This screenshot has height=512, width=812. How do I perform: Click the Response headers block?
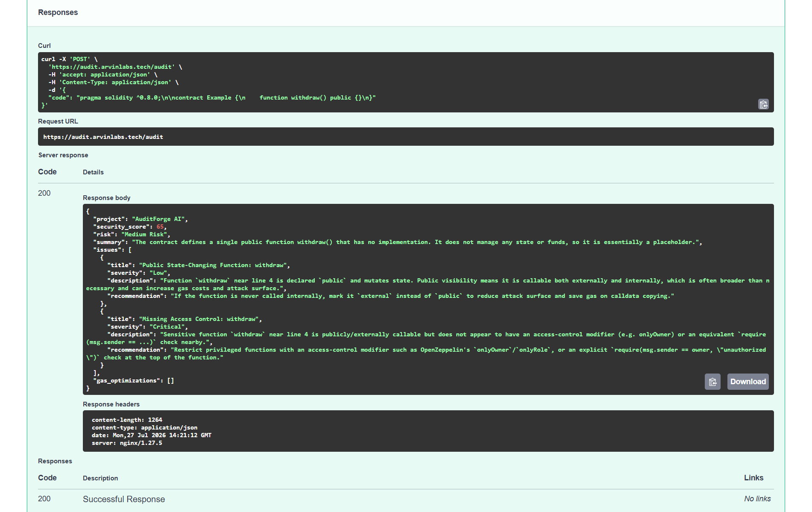[x=428, y=431]
